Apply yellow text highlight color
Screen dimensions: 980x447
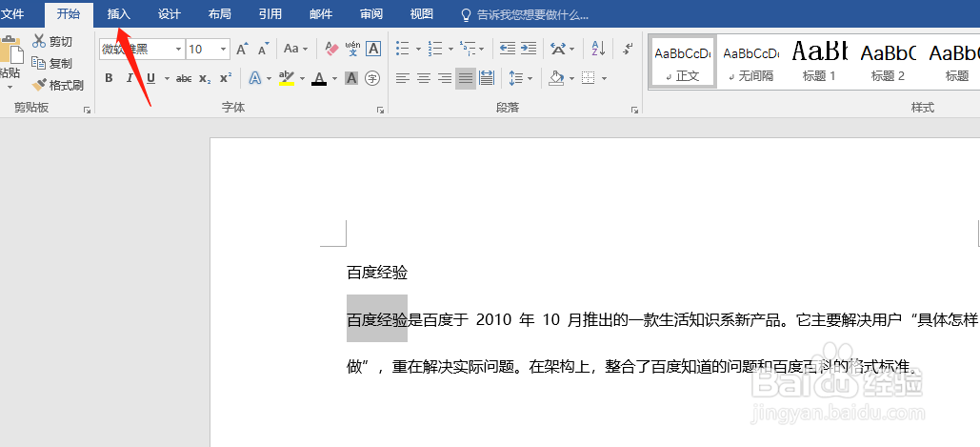[x=287, y=78]
